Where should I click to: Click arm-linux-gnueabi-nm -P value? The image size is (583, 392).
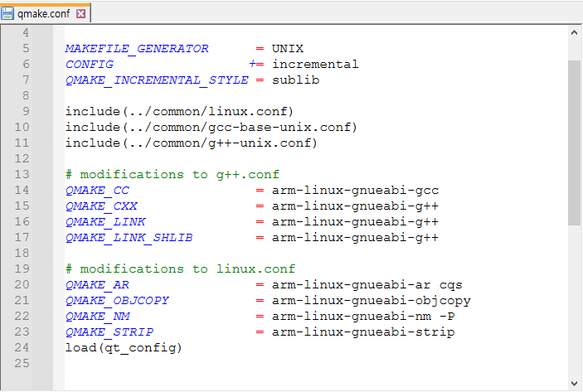tap(363, 317)
